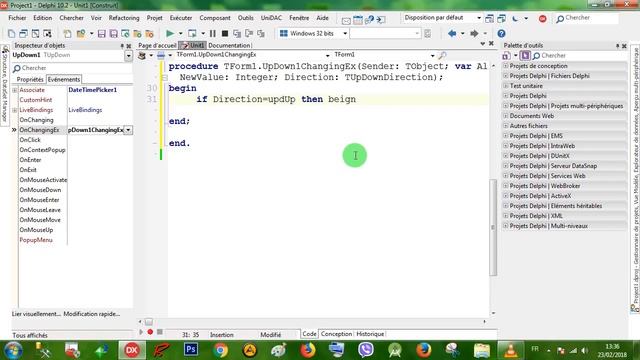Click the green Run (play) toolbar icon
Image resolution: width=640 pixels, height=360 pixels.
(170, 33)
